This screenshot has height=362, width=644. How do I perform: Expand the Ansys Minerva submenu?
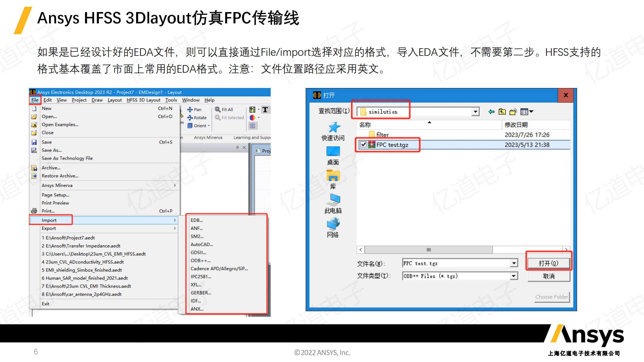[104, 186]
